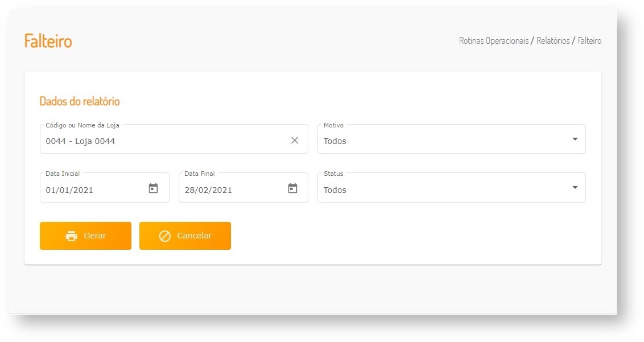Click the Data Final date 28/02/2021
The image size is (644, 342).
209,190
